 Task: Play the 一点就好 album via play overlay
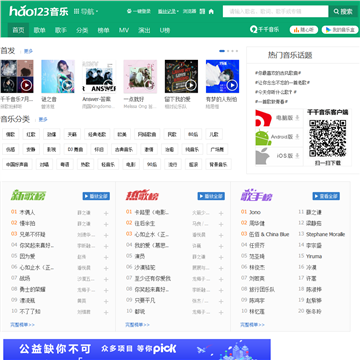point(150,85)
